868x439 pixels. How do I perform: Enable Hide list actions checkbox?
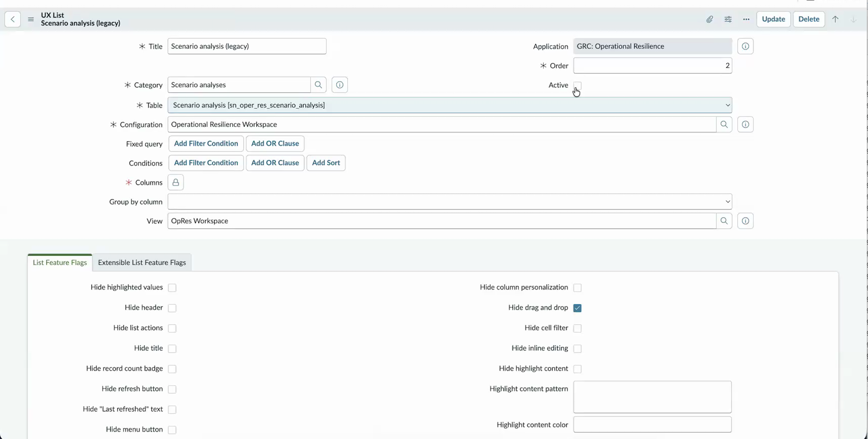pyautogui.click(x=172, y=328)
